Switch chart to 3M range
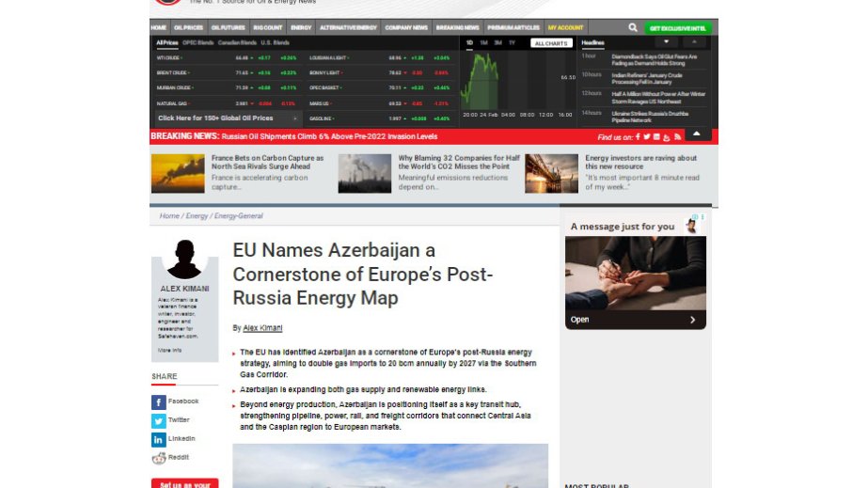Screen dimensions: 868x488 [497, 42]
